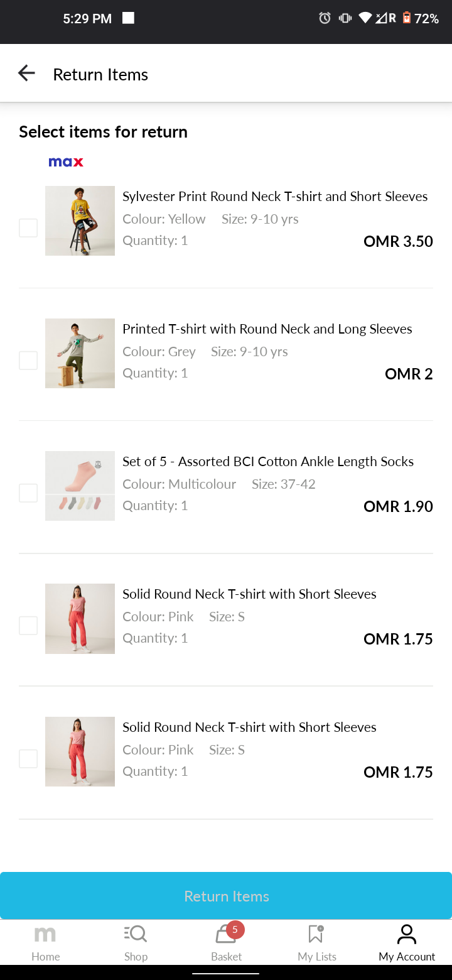Tap the back arrow icon
Viewport: 452px width, 980px height.
(x=26, y=73)
